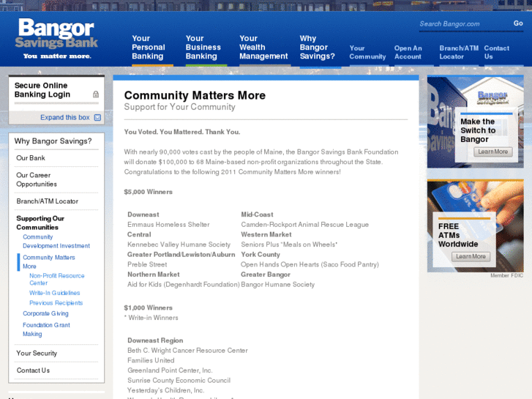Open Branch/ATM Locator in sidebar
Viewport: 532px width, 399px height.
pyautogui.click(x=47, y=201)
